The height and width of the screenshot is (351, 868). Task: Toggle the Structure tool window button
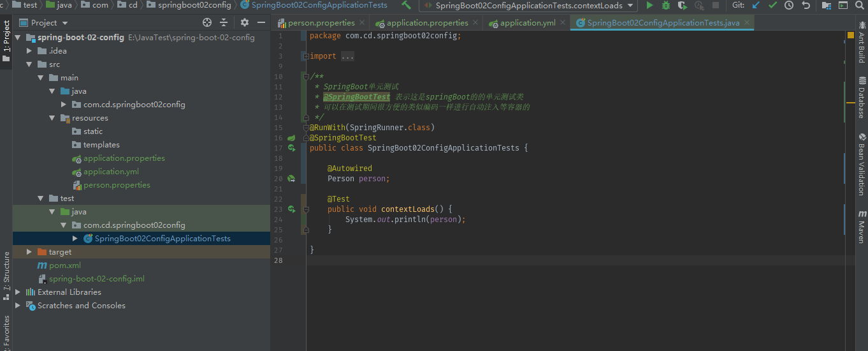(x=6, y=276)
